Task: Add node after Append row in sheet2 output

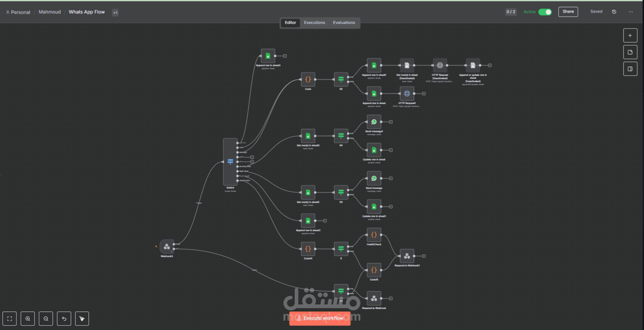Action: (x=325, y=221)
